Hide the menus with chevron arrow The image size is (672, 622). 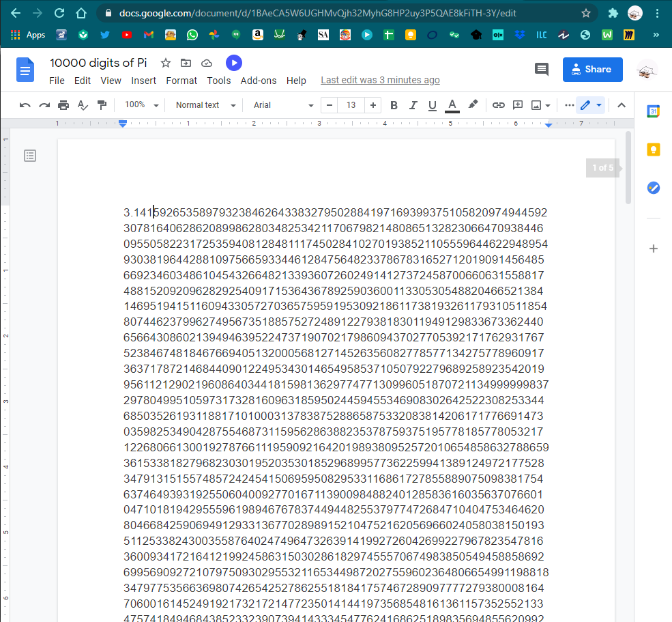622,105
